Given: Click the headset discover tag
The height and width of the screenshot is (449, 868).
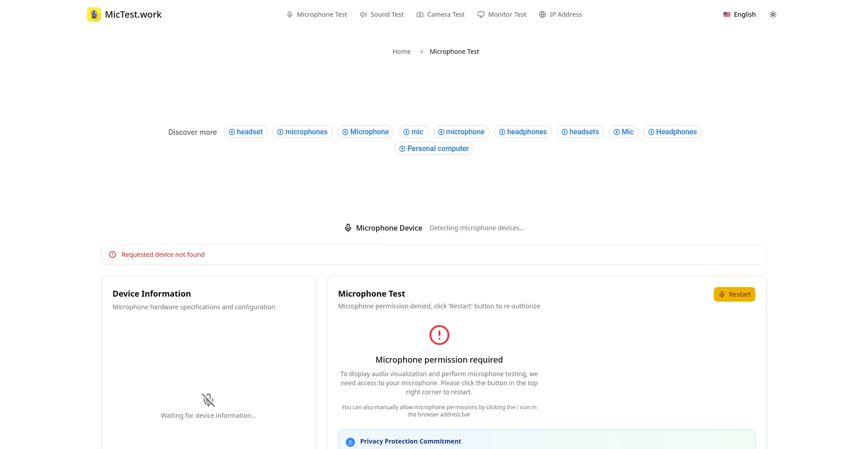Looking at the screenshot, I should (x=245, y=132).
